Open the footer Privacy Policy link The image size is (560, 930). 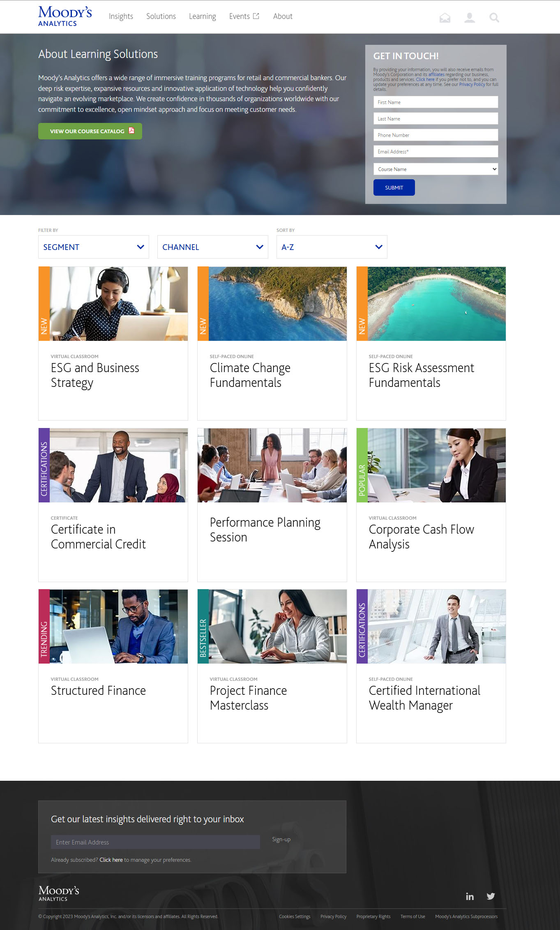[333, 916]
